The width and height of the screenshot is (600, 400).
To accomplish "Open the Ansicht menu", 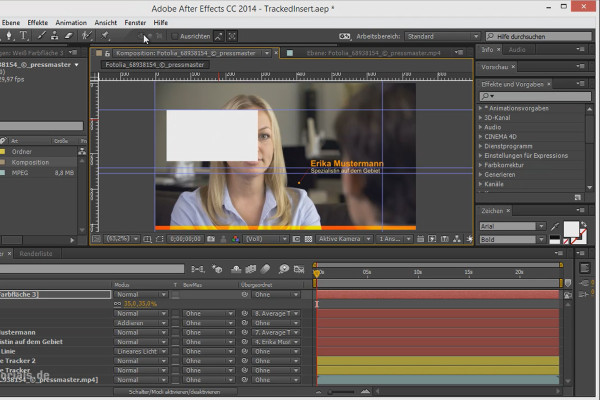I will (106, 23).
